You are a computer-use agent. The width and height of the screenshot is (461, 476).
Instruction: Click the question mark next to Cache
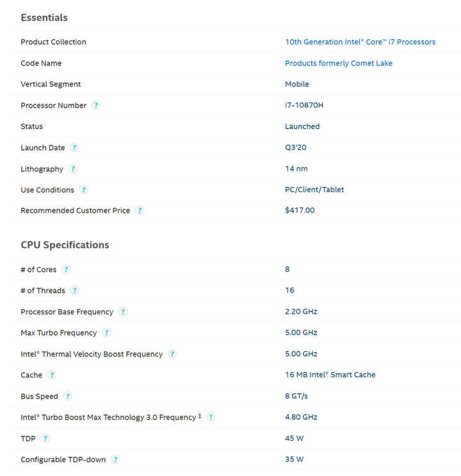[52, 375]
